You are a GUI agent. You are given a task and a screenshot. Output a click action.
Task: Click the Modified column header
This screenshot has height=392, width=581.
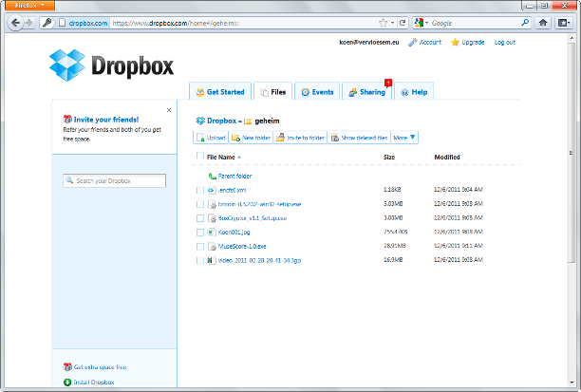447,158
